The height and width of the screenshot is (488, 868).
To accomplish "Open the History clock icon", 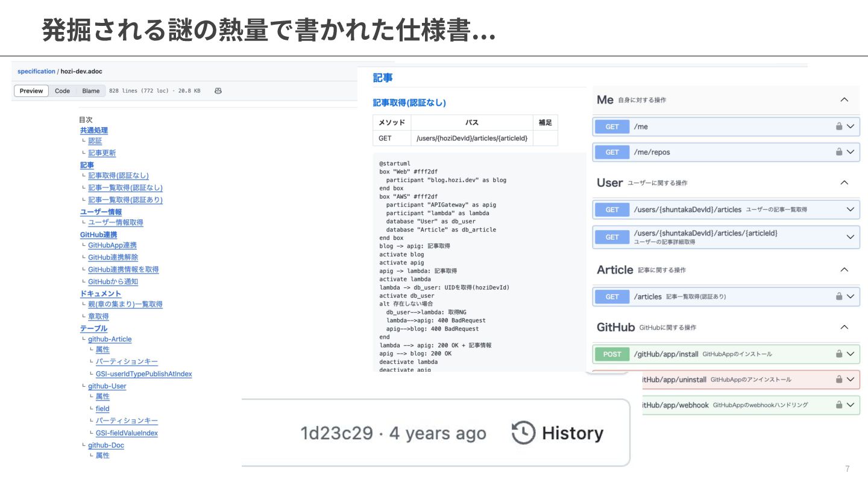I will 523,433.
